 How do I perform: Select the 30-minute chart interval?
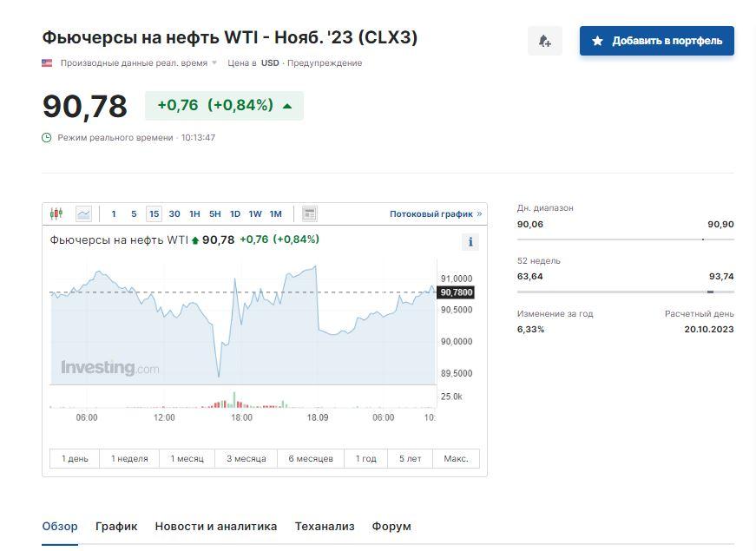click(x=174, y=214)
